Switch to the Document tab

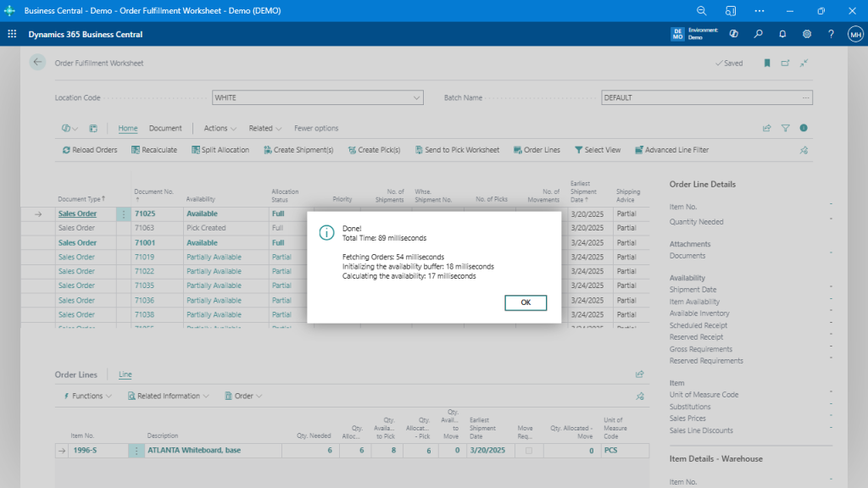pos(165,128)
